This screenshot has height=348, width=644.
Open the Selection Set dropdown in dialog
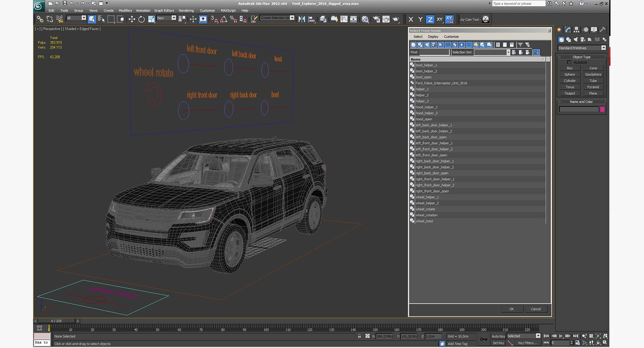tap(492, 52)
